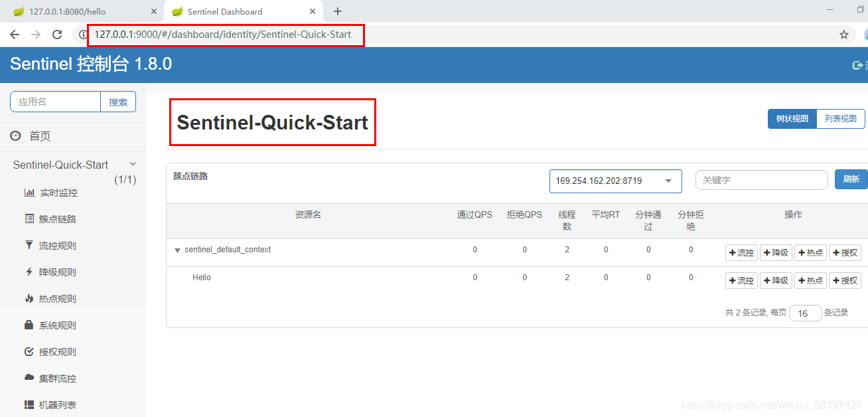The height and width of the screenshot is (417, 868).
Task: Click the filter icon for 流控规则
Action: pyautogui.click(x=29, y=245)
